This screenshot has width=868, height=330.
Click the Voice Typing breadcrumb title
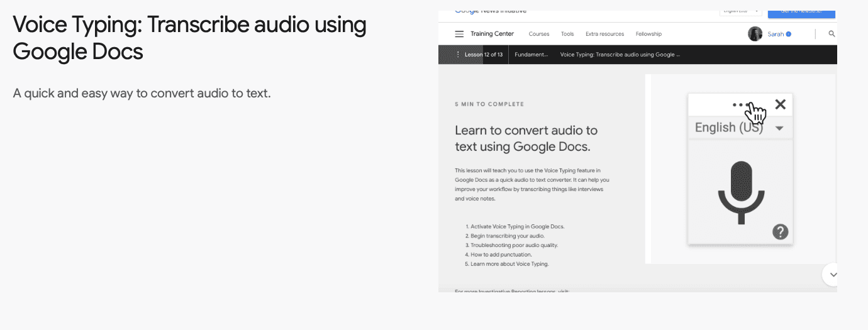620,55
